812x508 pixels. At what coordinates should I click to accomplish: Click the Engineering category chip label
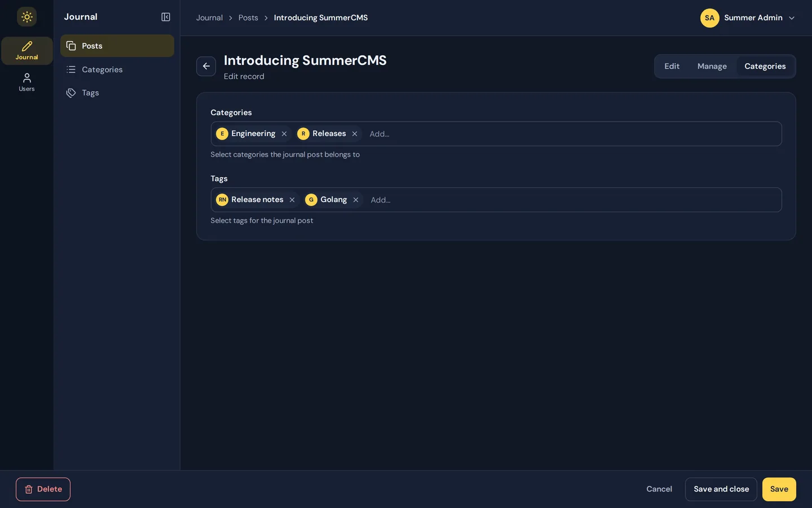click(253, 134)
